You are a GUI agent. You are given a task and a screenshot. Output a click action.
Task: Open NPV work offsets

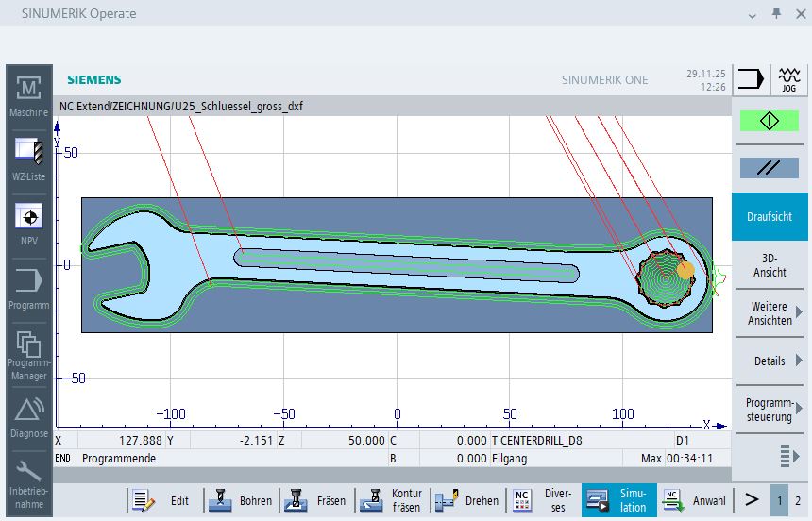[x=28, y=225]
